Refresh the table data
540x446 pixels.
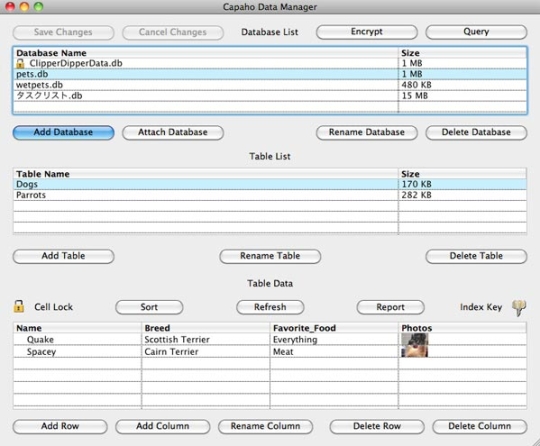tap(270, 307)
